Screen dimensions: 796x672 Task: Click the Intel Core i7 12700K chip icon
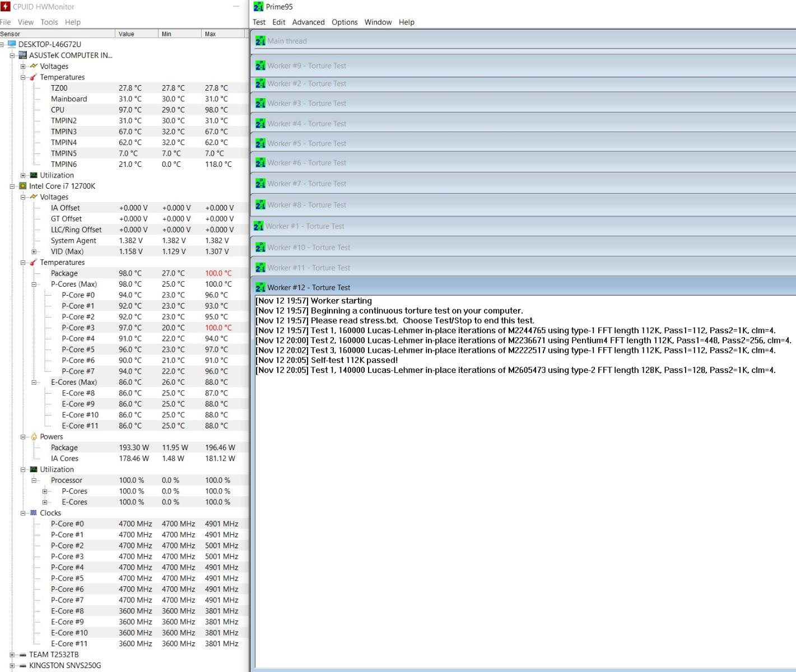pos(23,186)
